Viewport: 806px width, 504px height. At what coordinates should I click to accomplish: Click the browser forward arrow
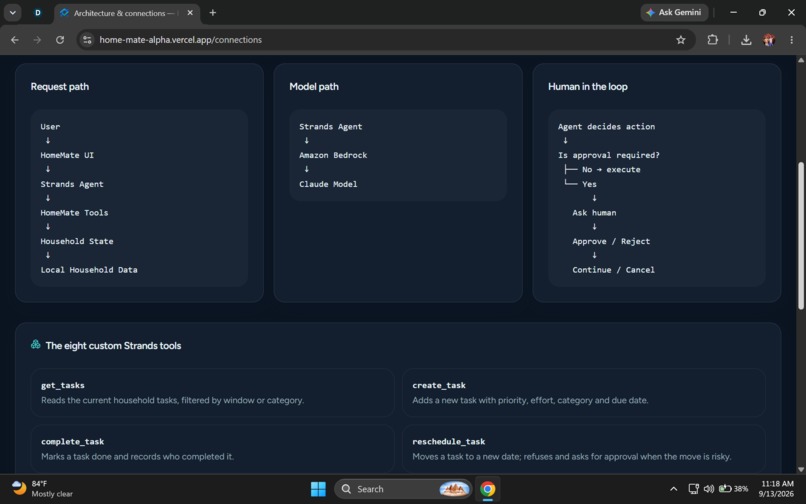pos(37,40)
